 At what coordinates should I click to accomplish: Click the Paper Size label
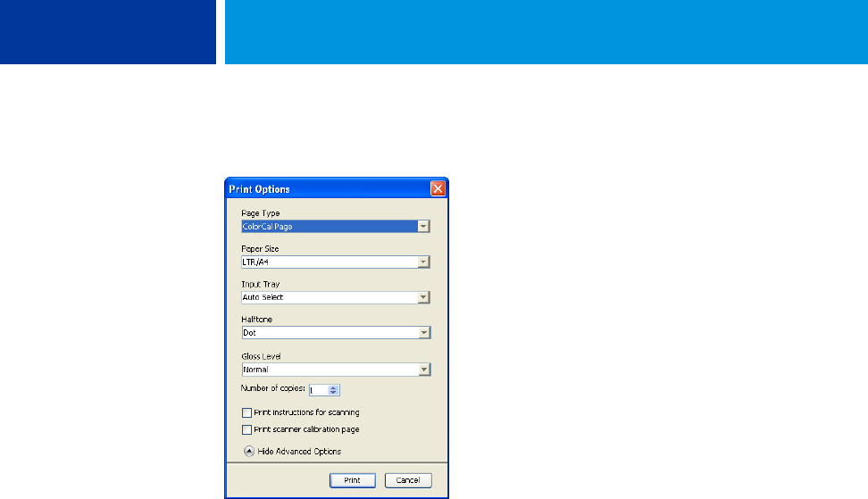[x=260, y=249]
